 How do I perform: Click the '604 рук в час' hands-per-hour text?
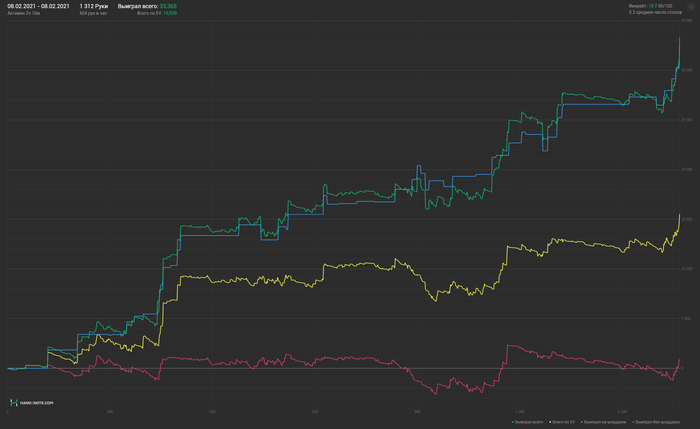93,13
